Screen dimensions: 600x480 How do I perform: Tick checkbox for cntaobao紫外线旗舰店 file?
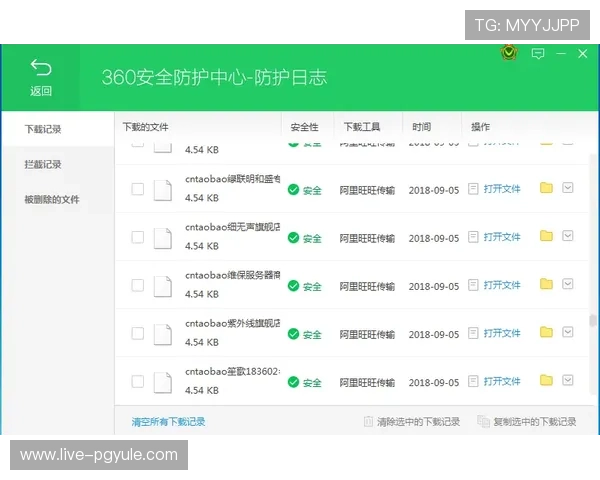138,333
